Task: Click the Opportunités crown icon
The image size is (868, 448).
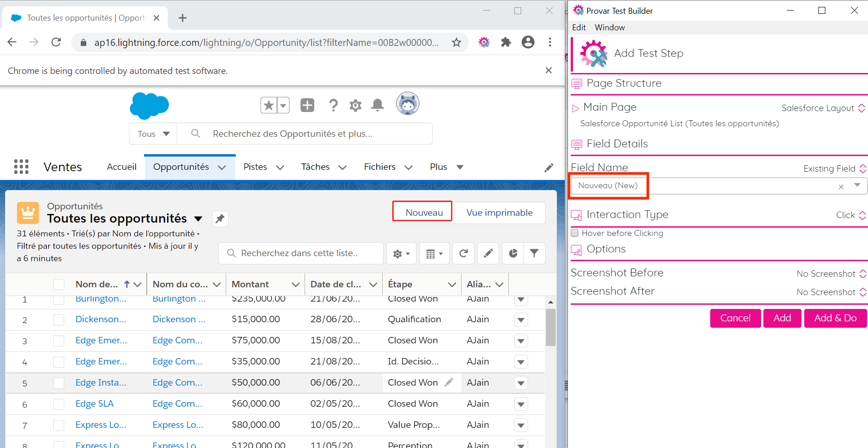Action: 28,213
